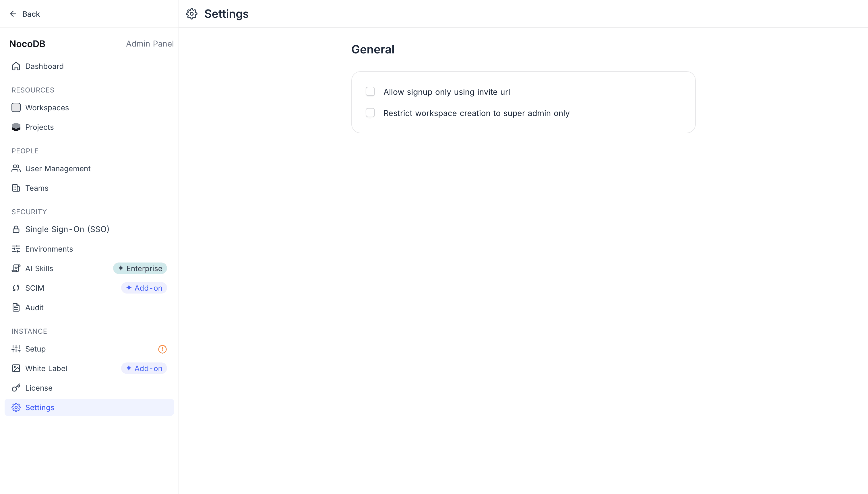Click the White Label image icon

16,368
